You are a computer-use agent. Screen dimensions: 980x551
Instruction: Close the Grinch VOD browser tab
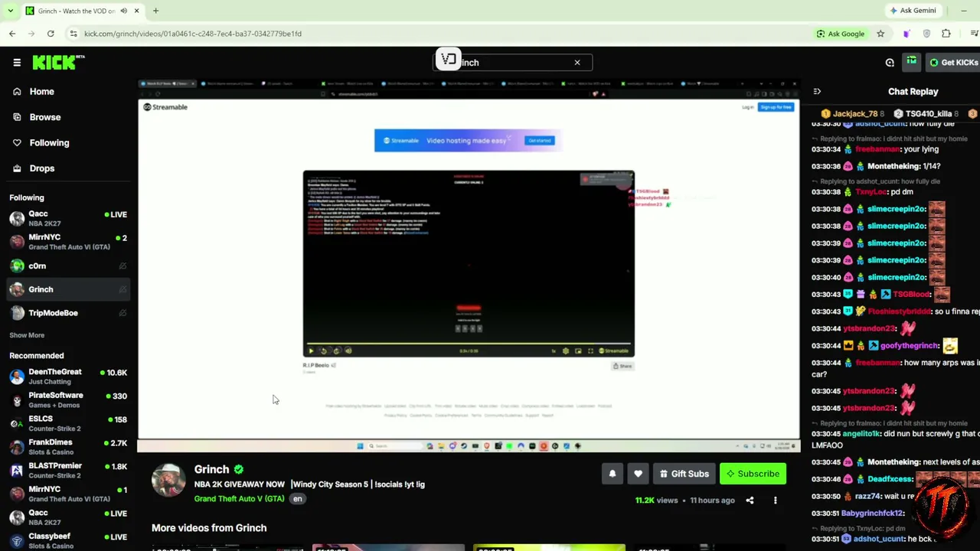pyautogui.click(x=137, y=11)
